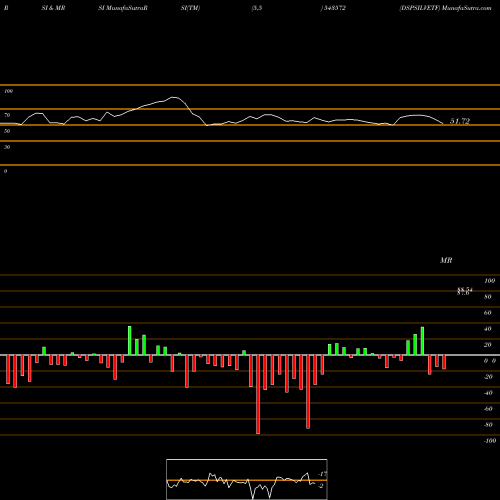This screenshot has height=500, width=500.
Task: Click the RSI axis label 50
Action: pos(7,131)
